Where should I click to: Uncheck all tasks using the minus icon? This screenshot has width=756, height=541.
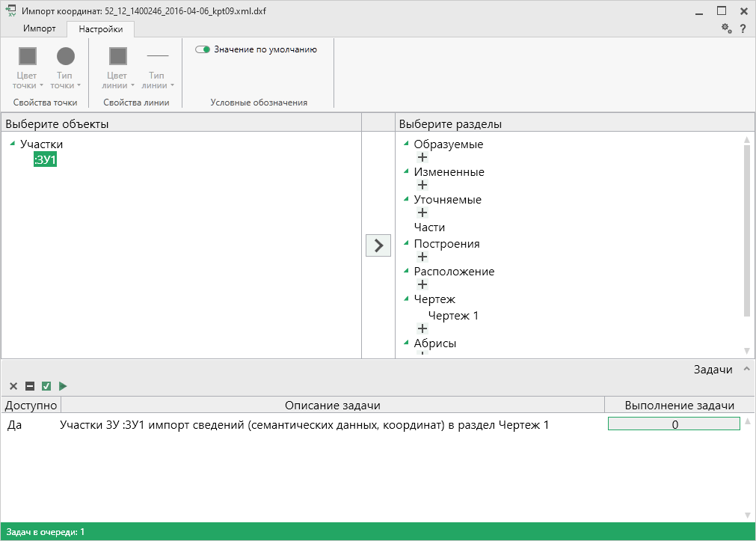point(30,386)
